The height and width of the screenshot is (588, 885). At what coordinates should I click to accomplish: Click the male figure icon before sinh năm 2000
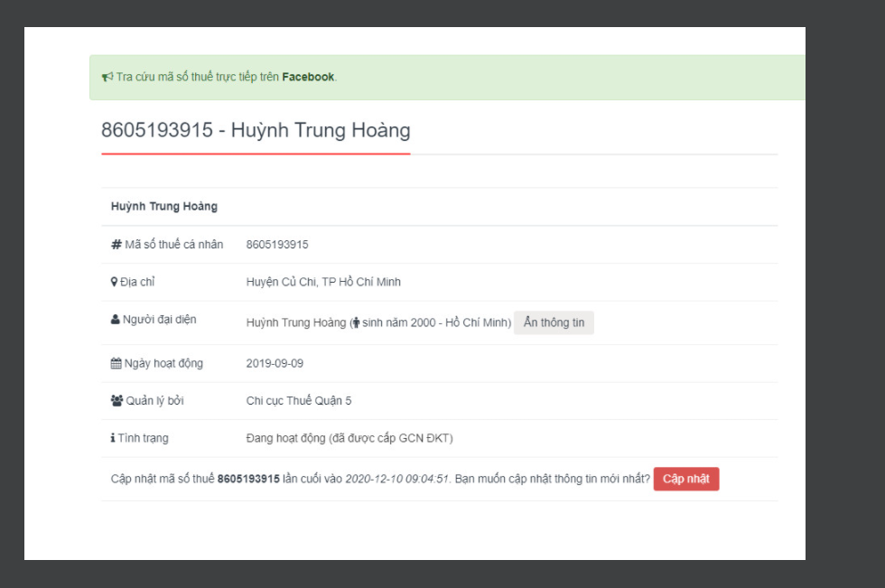point(357,323)
